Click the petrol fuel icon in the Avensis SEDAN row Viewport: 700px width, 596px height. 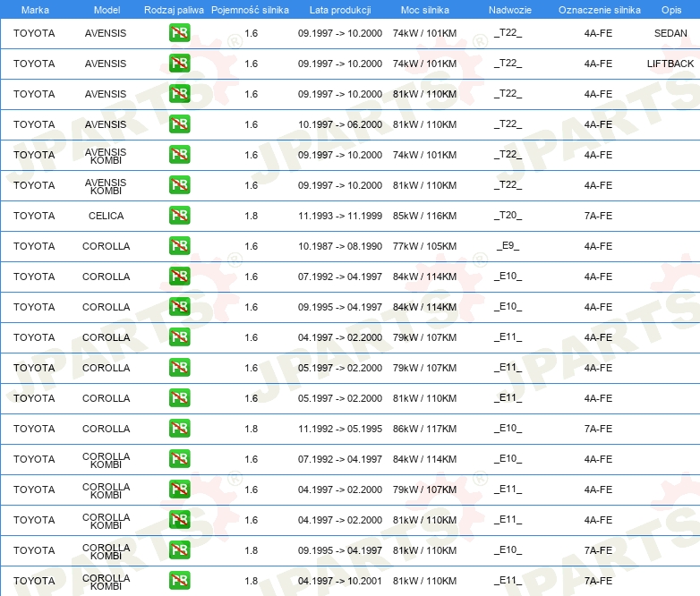179,32
